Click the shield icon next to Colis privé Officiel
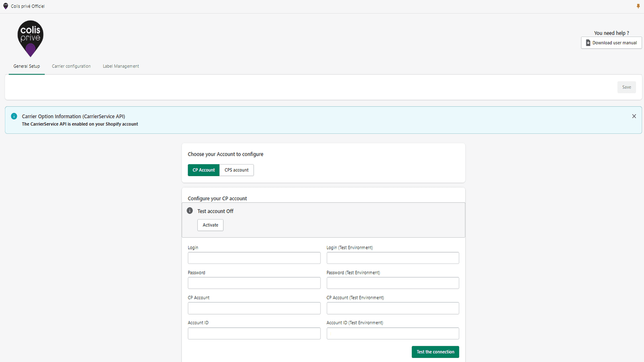This screenshot has height=362, width=644. [x=6, y=6]
